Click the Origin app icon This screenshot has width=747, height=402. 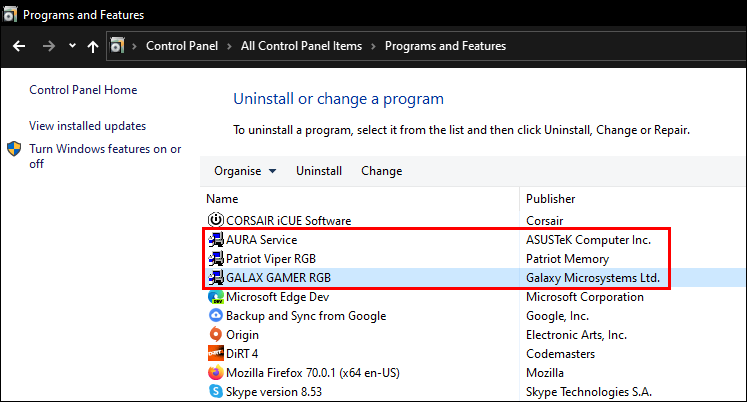click(216, 334)
